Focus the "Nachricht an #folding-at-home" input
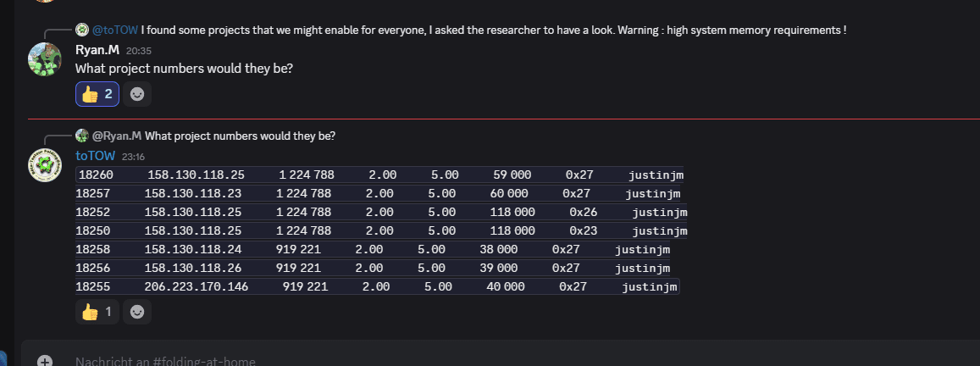This screenshot has width=980, height=366. [x=339, y=361]
